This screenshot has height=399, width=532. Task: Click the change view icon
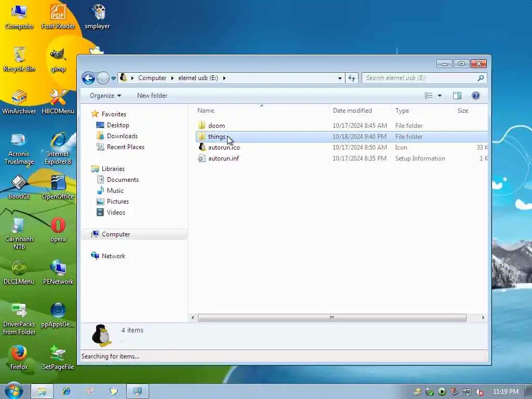click(x=429, y=96)
